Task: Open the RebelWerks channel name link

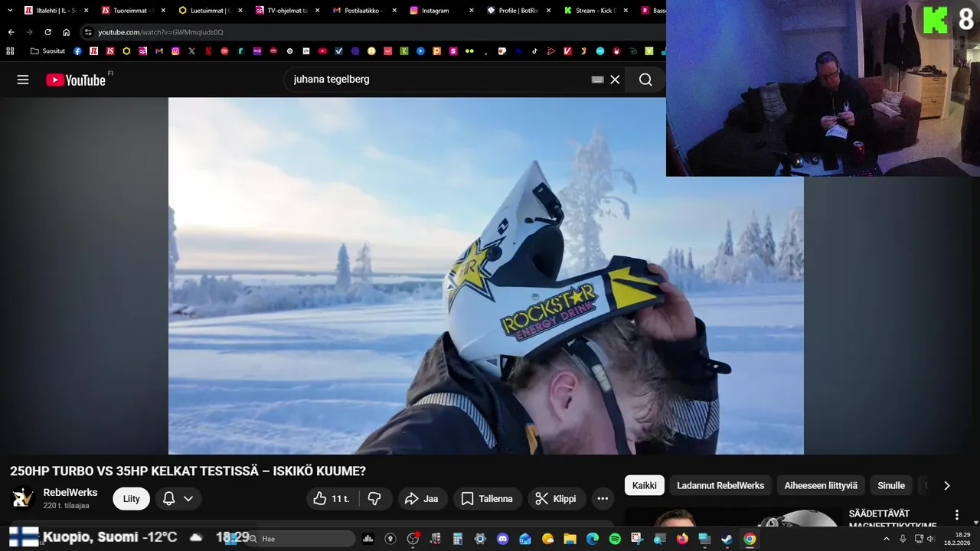Action: (70, 493)
